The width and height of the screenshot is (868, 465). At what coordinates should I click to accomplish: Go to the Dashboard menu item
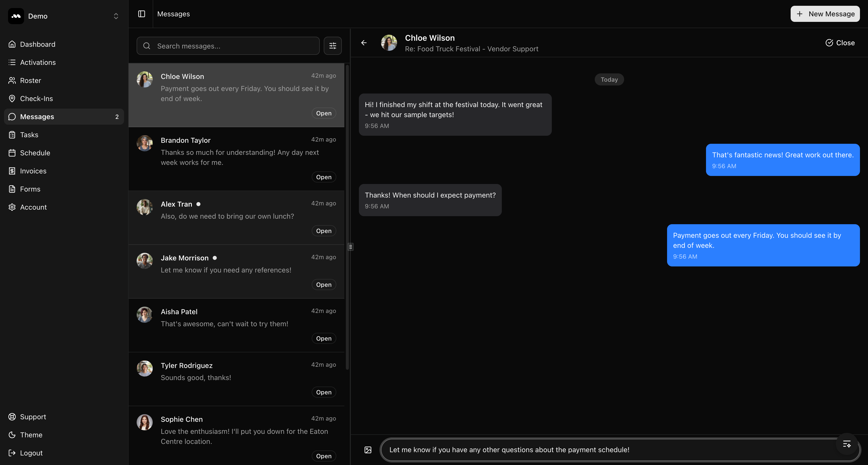[37, 44]
